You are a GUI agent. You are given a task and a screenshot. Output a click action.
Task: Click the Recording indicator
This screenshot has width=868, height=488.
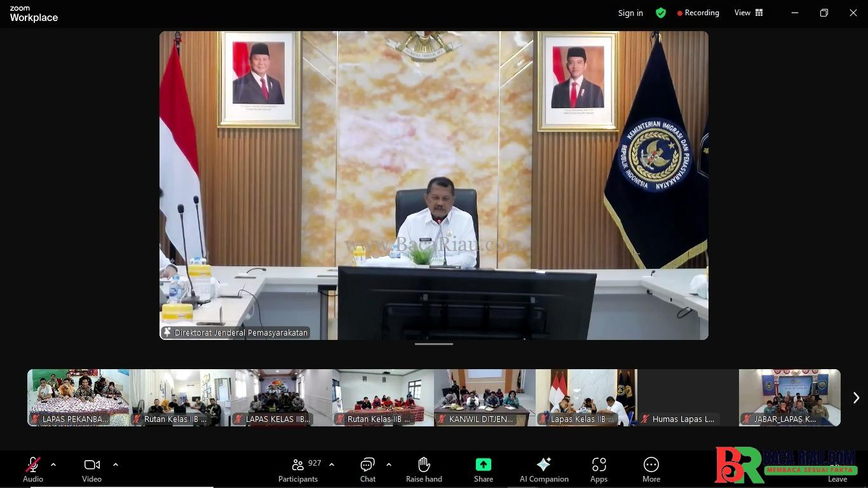pyautogui.click(x=698, y=13)
